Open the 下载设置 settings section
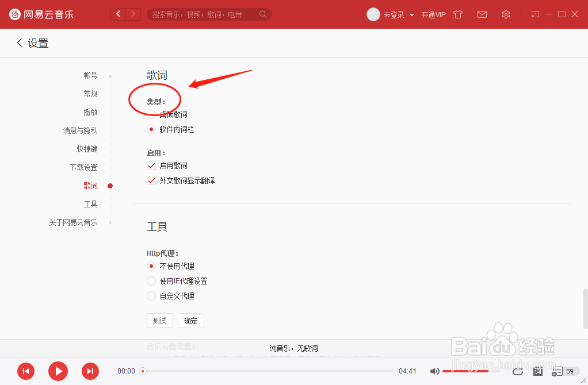 tap(83, 167)
